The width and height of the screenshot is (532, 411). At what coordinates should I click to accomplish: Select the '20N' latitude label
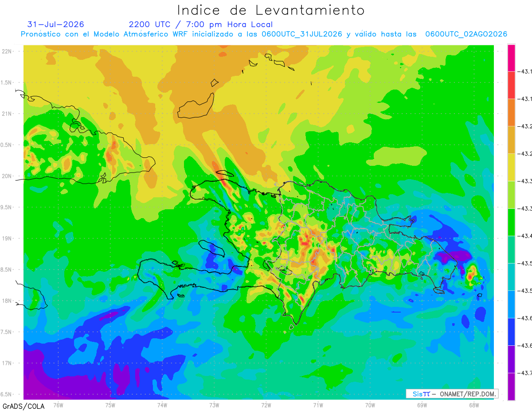click(8, 176)
